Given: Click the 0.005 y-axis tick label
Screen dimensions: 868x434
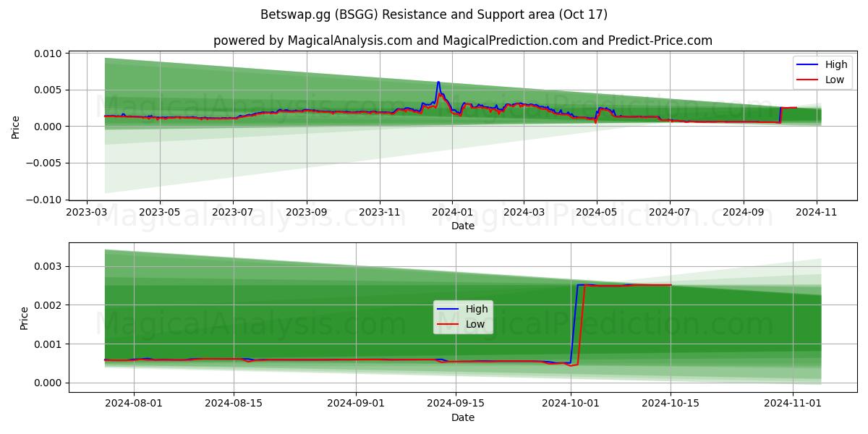Looking at the screenshot, I should tap(49, 90).
